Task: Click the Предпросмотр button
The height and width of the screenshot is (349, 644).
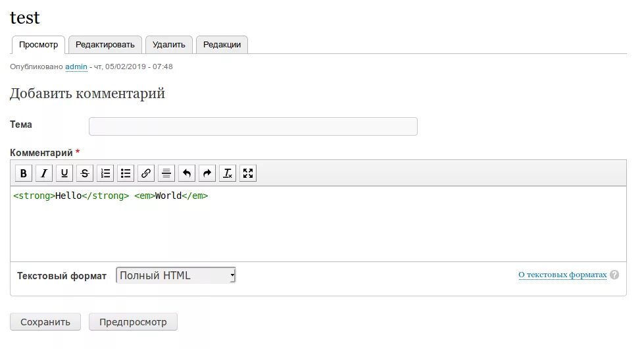Action: pos(133,322)
